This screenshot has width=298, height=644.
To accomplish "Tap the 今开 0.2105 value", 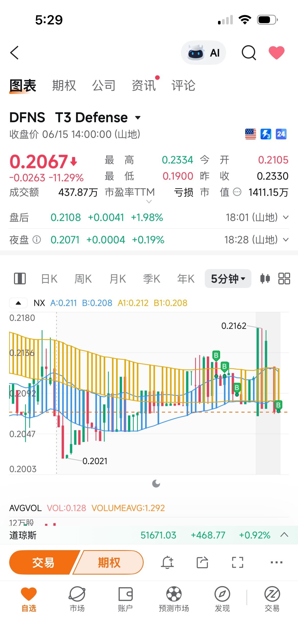I will click(273, 160).
